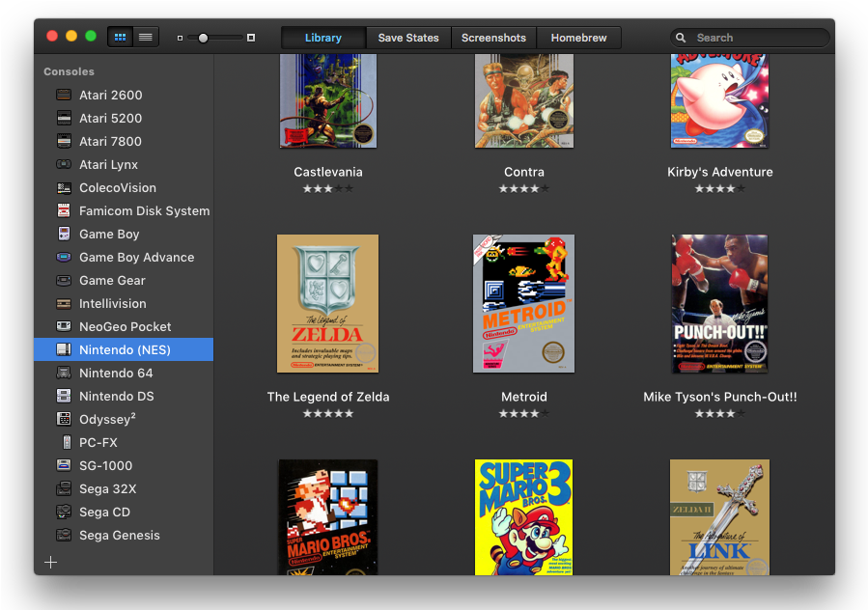The image size is (868, 610).
Task: Open the Save States tab
Action: pyautogui.click(x=407, y=38)
